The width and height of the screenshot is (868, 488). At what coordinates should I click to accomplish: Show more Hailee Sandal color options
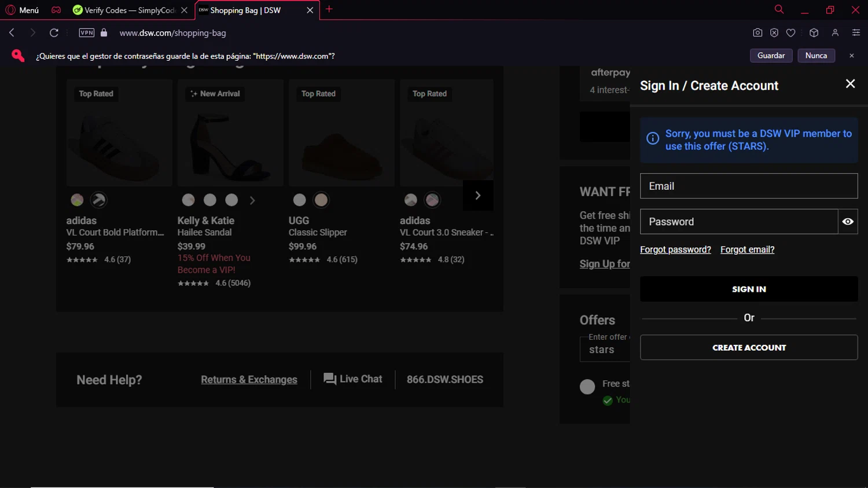point(252,200)
